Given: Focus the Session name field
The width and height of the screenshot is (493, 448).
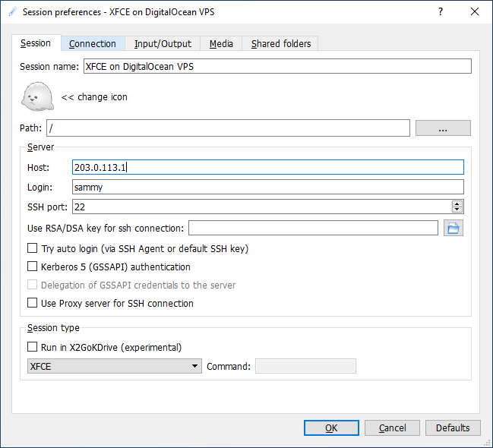Looking at the screenshot, I should [277, 66].
